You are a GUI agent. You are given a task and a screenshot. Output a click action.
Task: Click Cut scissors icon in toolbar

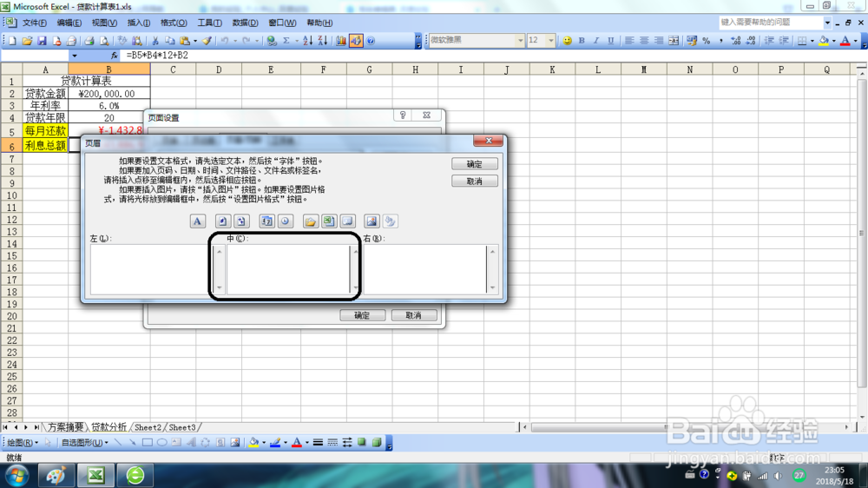point(155,41)
